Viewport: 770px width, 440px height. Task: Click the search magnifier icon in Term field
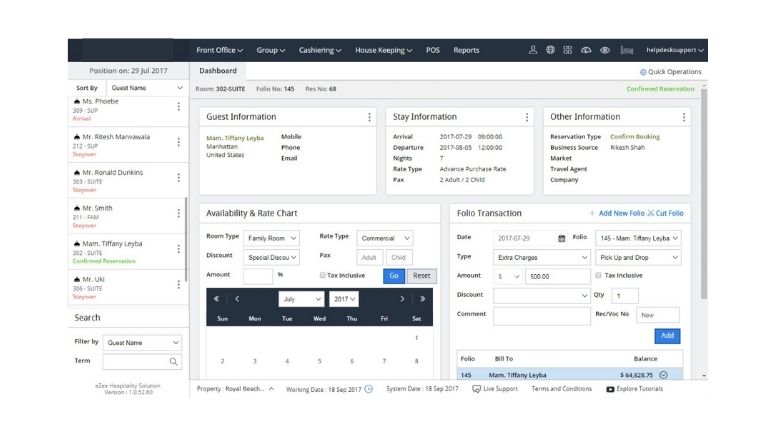[x=173, y=361]
